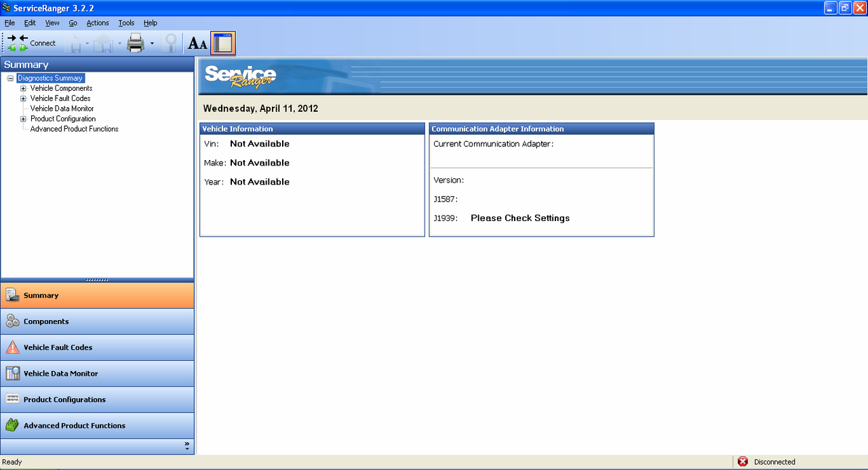Click the date Wednesday, April 11, 2012
Screen dimensions: 868x470
[260, 109]
